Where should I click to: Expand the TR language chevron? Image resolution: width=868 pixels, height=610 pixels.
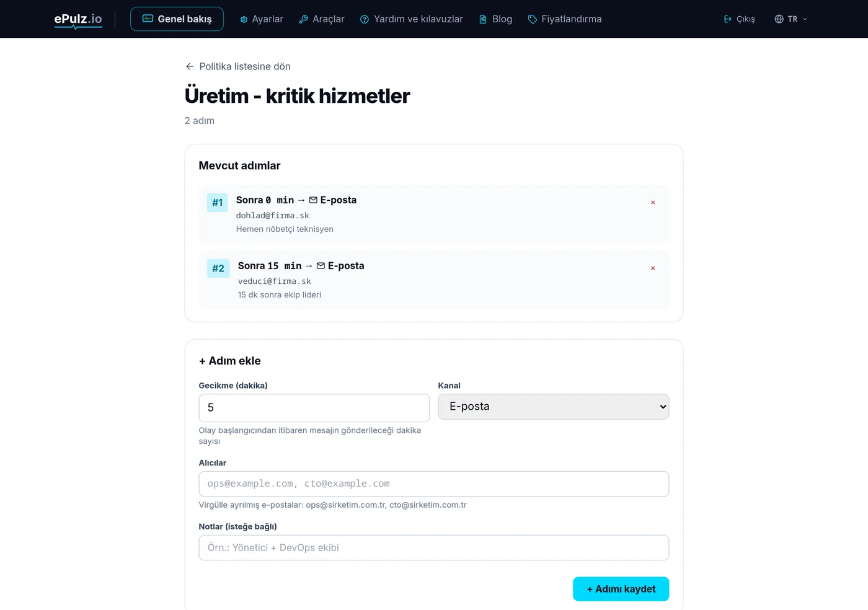click(x=805, y=19)
